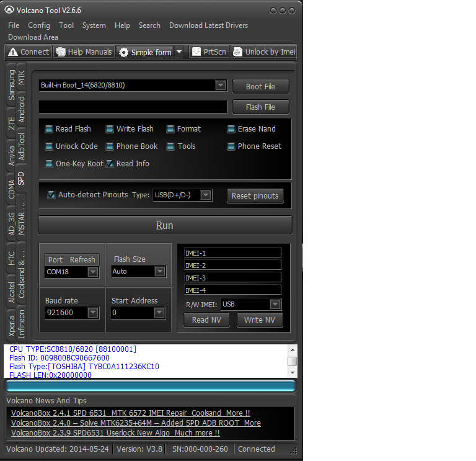Switch to the HTC tab

pyautogui.click(x=11, y=258)
